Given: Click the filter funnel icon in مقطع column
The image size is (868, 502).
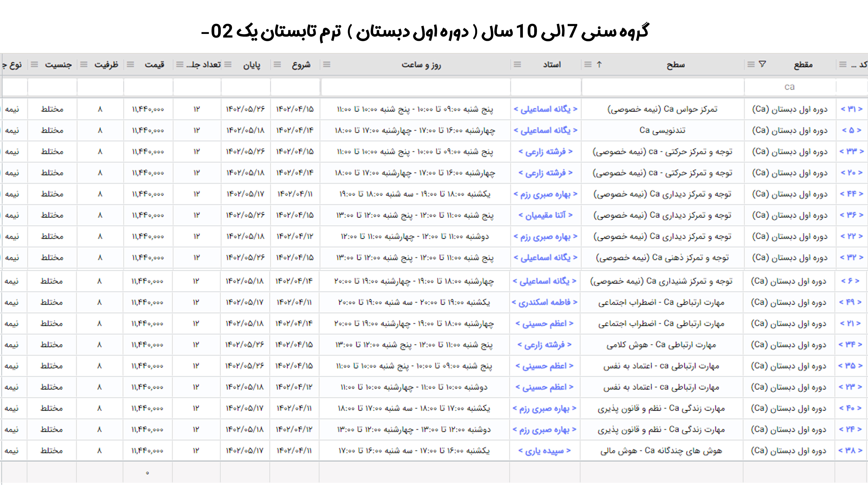Looking at the screenshot, I should point(762,64).
